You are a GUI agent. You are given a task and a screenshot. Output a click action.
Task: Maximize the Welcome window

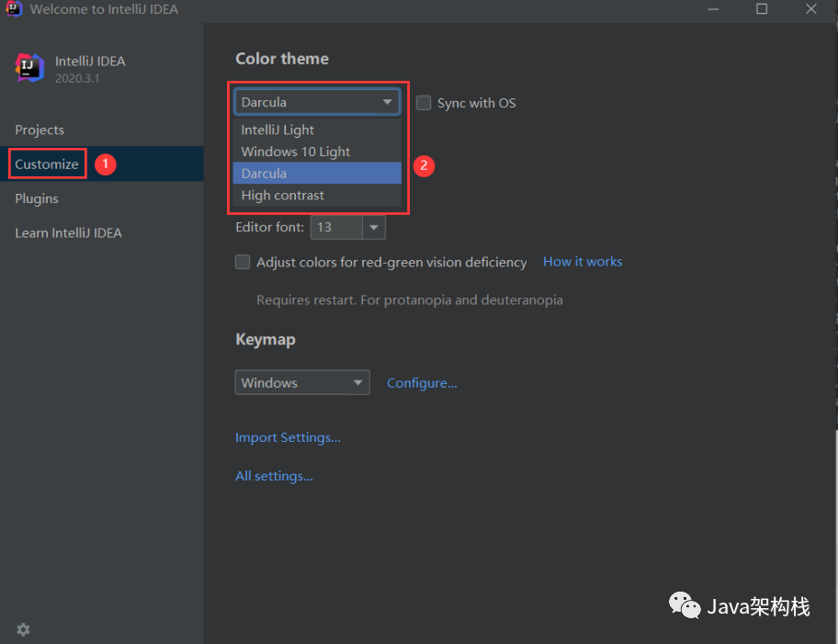point(762,9)
